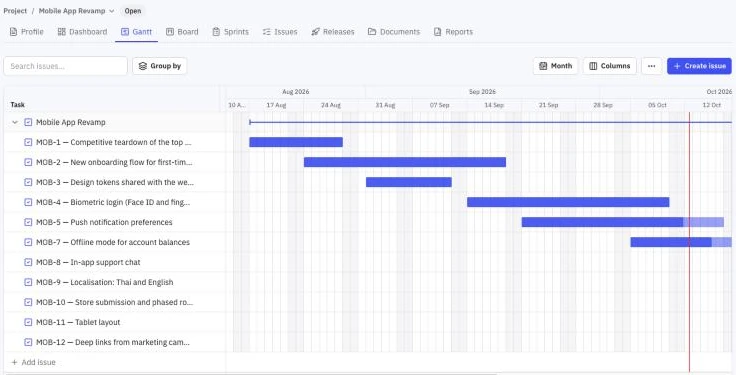Open the Documents tab

coord(394,32)
